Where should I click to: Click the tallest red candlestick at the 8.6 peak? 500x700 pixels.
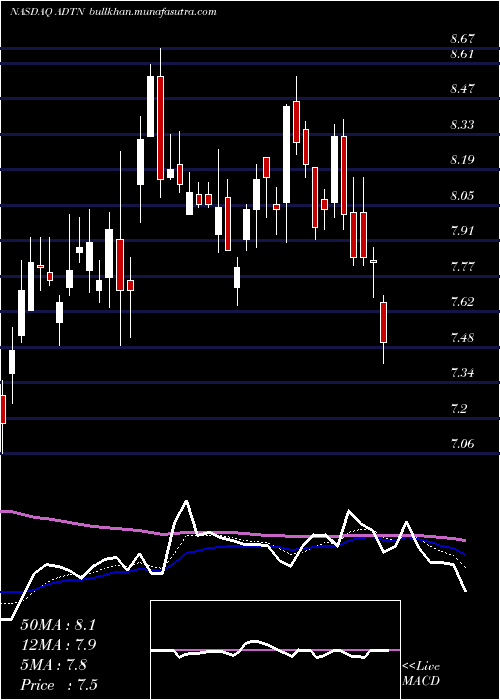pos(160,128)
